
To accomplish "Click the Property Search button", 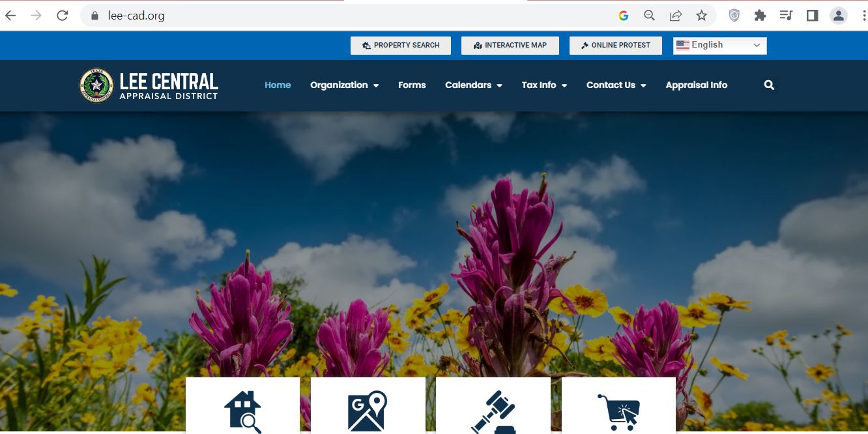I will 401,46.
